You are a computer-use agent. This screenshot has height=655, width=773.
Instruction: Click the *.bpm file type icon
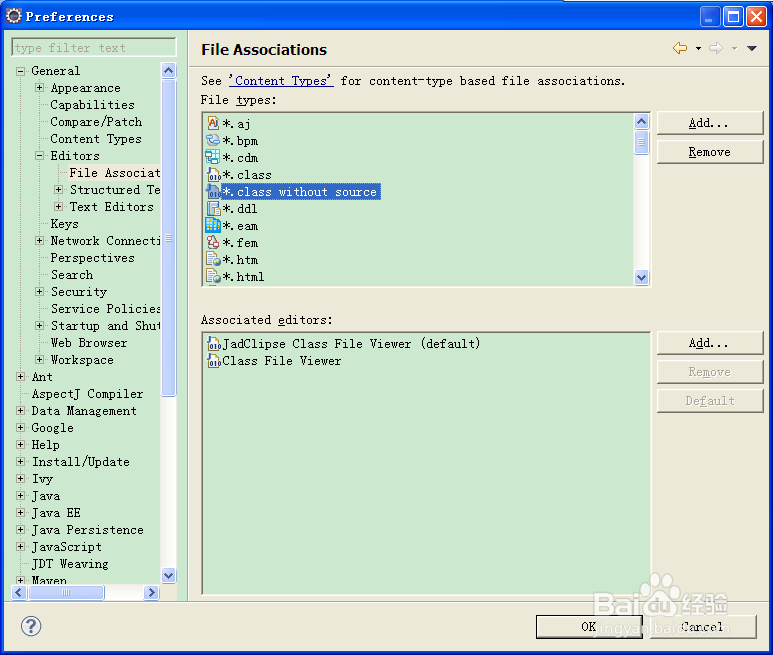click(213, 140)
